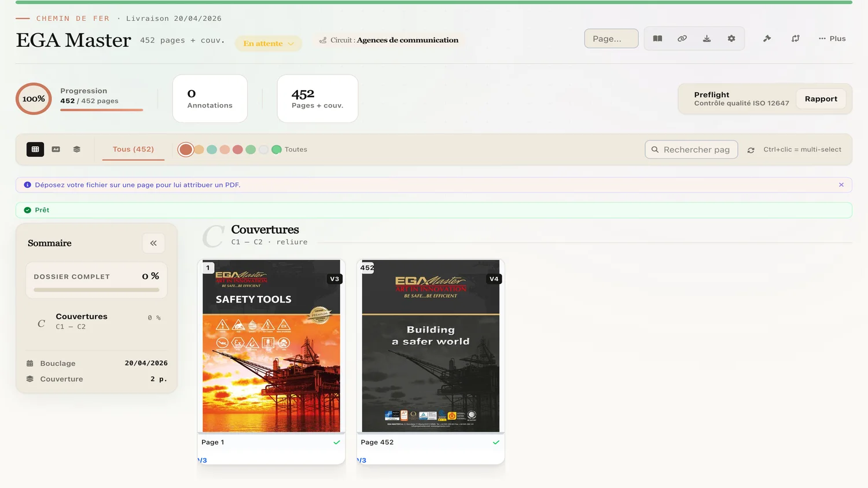The height and width of the screenshot is (488, 868).
Task: Click the Page jump input field
Action: (611, 39)
